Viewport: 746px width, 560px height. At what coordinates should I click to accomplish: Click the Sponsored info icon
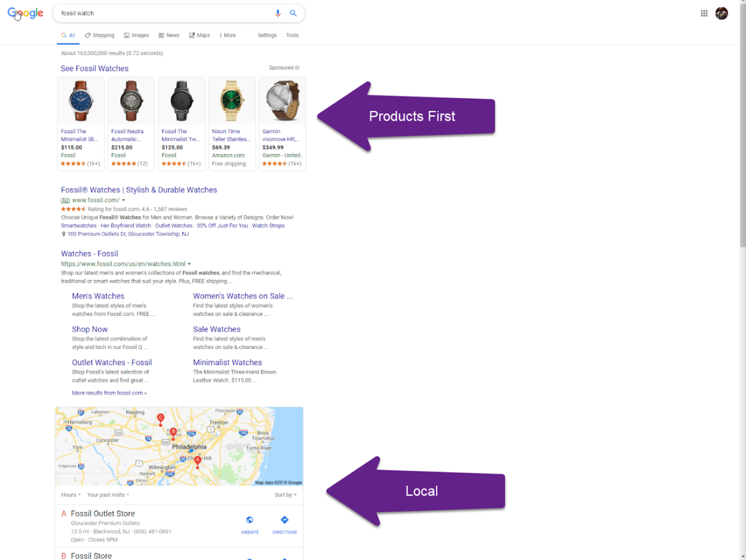click(x=297, y=68)
